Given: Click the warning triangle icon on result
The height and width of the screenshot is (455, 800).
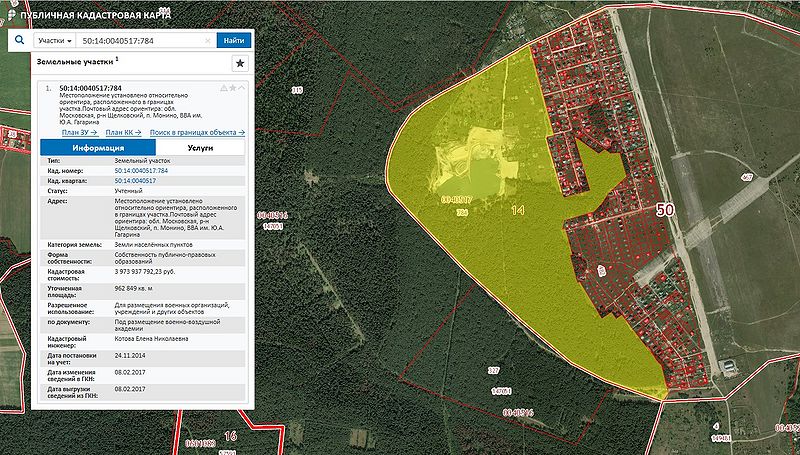Looking at the screenshot, I should click(223, 88).
